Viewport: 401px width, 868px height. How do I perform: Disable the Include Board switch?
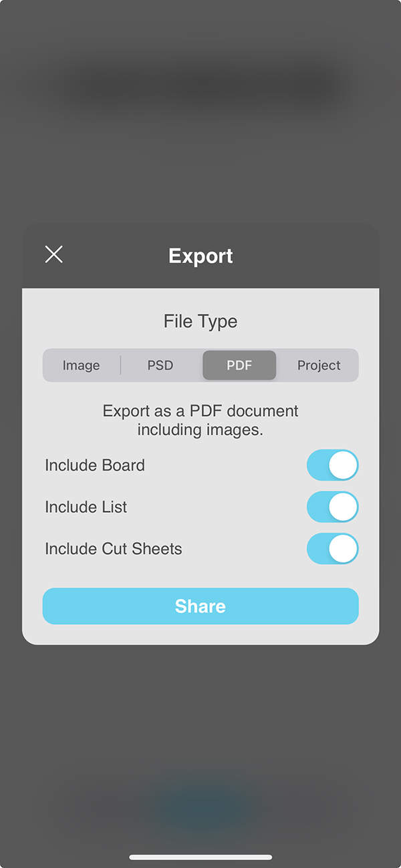(x=332, y=465)
